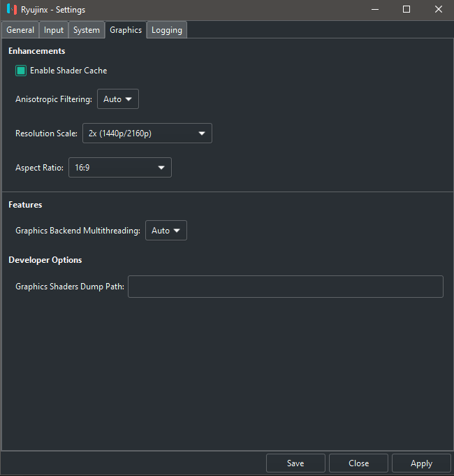Open Graphics Backend Multithreading dropdown

[166, 231]
